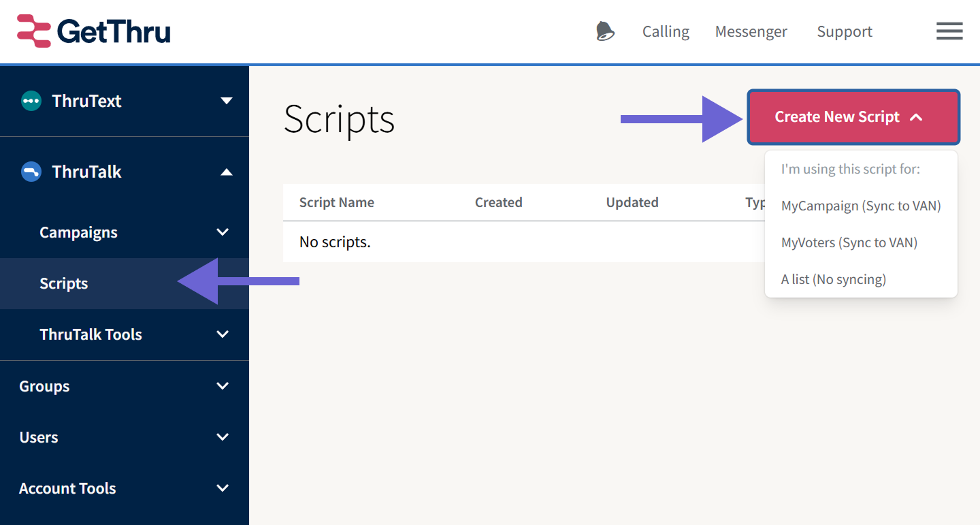
Task: Go to Calling in top navigation
Action: click(666, 31)
